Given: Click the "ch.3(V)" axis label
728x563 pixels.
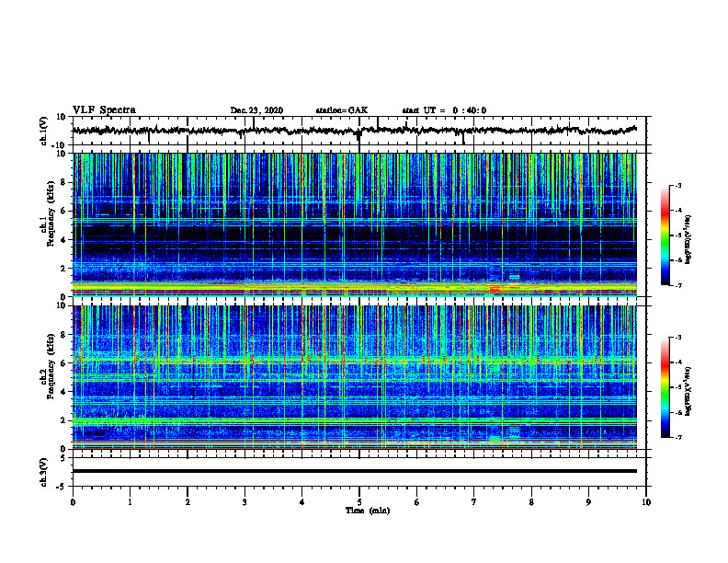Looking at the screenshot, I should coord(44,472).
